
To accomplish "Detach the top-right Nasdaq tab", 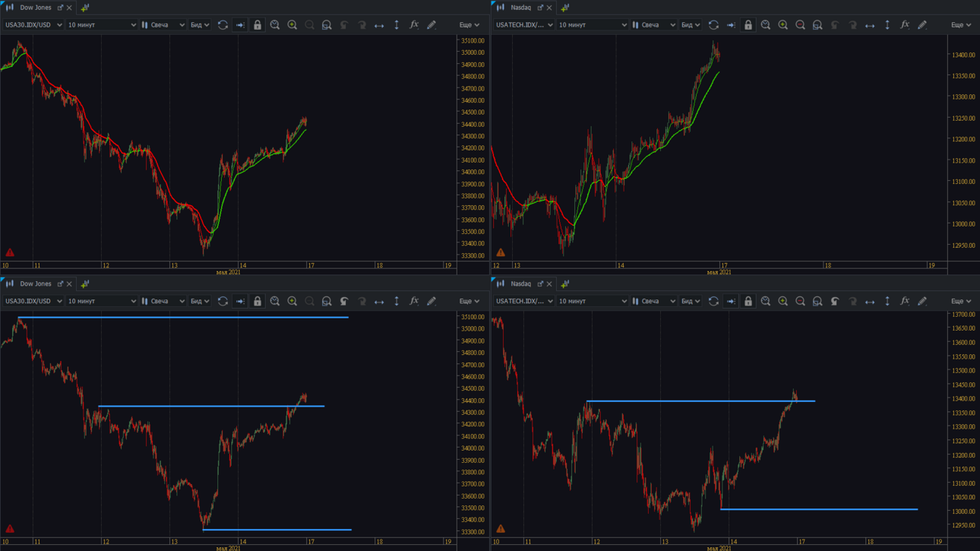I will 540,8.
